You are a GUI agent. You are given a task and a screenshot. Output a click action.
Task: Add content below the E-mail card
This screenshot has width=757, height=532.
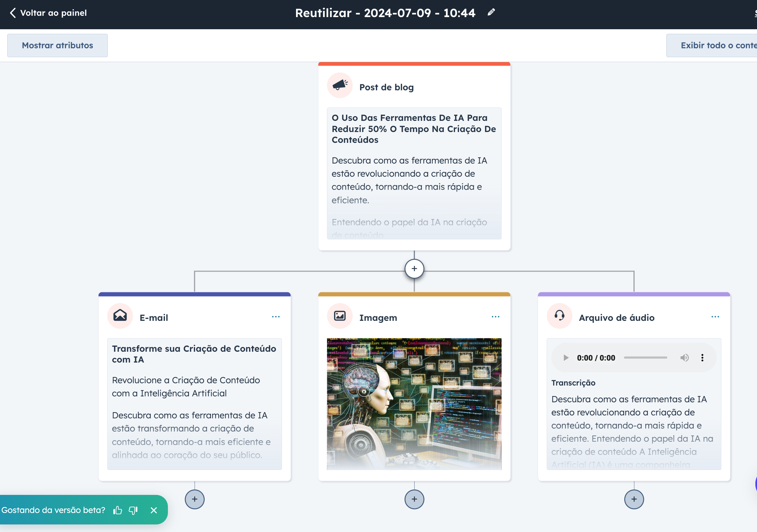click(195, 499)
